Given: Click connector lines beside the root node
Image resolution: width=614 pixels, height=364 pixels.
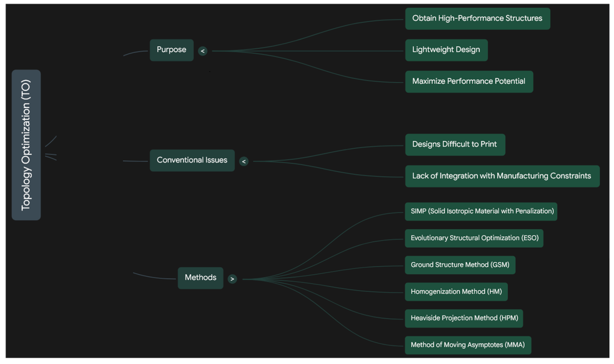Looking at the screenshot, I should 51,155.
